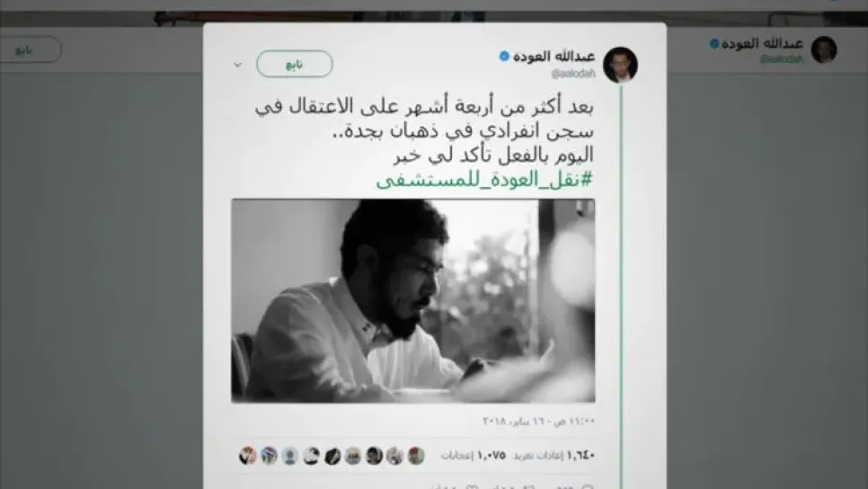Open the عبدالله العودة name link in the tweet

554,56
